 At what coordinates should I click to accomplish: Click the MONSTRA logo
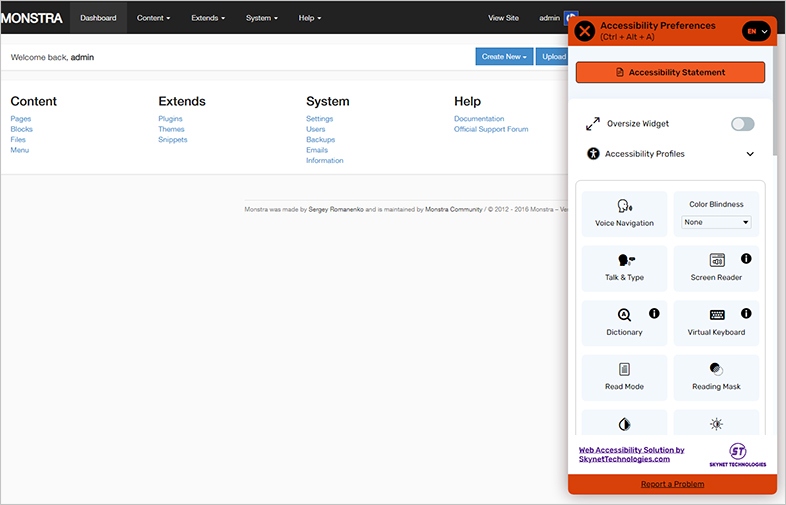(x=32, y=18)
